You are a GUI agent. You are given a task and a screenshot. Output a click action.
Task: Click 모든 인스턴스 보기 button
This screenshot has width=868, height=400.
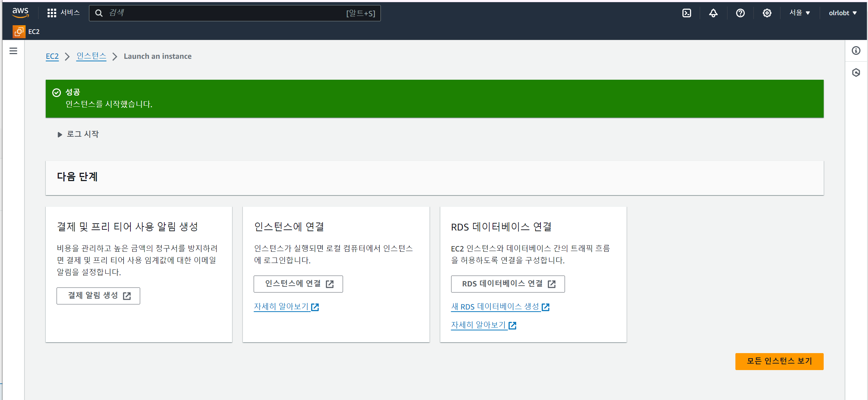[779, 361]
